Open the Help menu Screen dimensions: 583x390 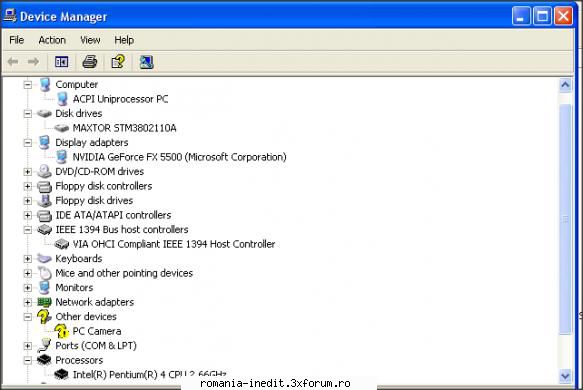pyautogui.click(x=124, y=40)
